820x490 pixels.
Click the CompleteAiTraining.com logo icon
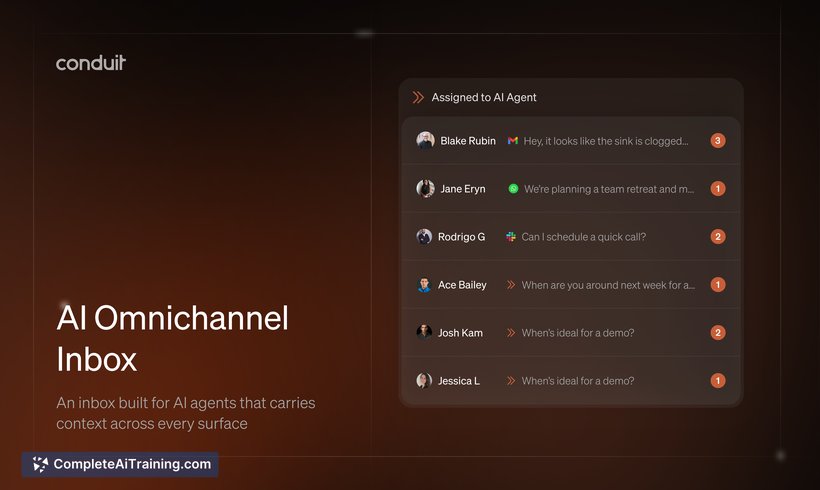pyautogui.click(x=40, y=464)
